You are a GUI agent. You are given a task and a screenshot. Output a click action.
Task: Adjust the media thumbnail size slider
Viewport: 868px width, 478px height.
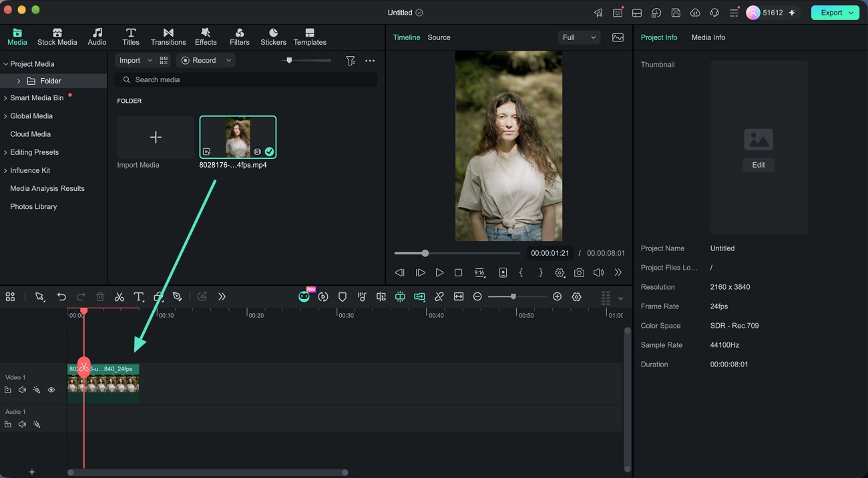[x=306, y=61]
